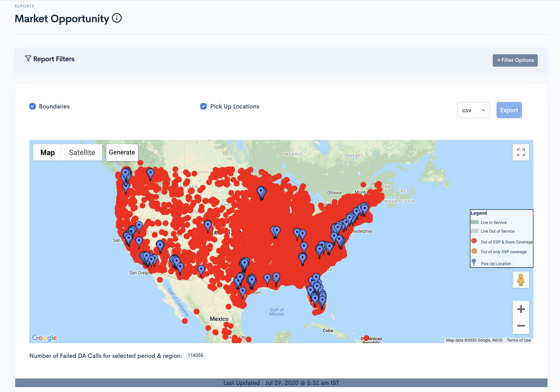Click the red dot near Dominican Republic

366,338
